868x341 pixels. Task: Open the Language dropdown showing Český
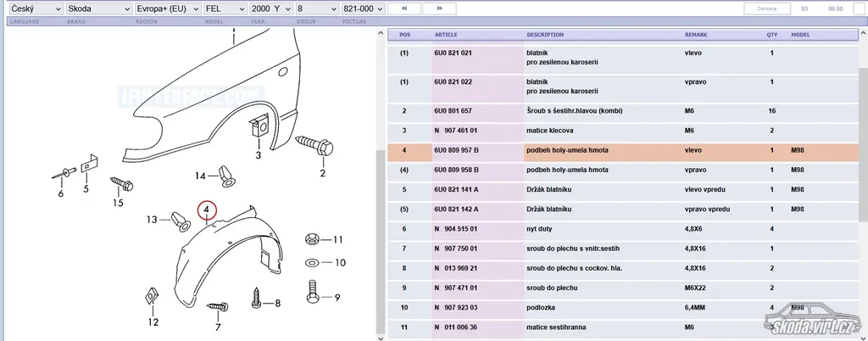tap(36, 8)
